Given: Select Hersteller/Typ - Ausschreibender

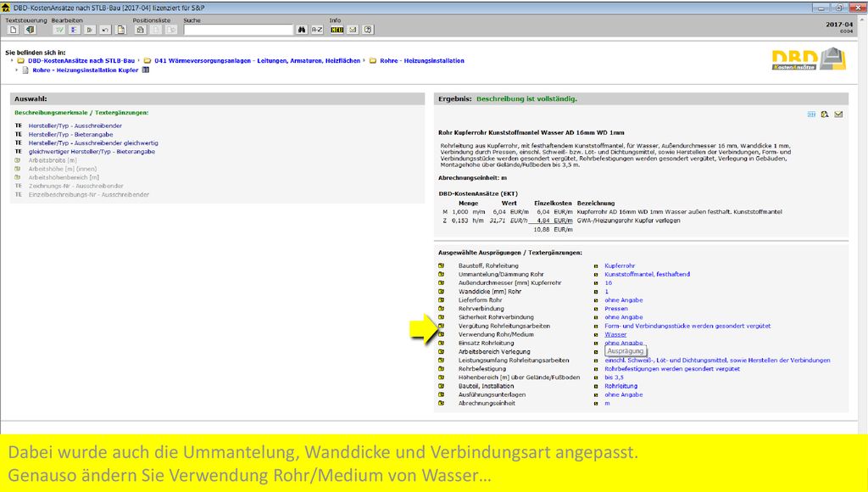Looking at the screenshot, I should (75, 126).
